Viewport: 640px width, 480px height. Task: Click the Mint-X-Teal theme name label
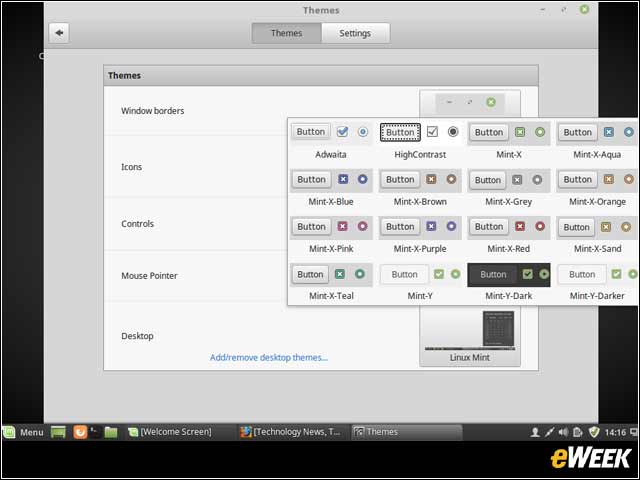(331, 296)
